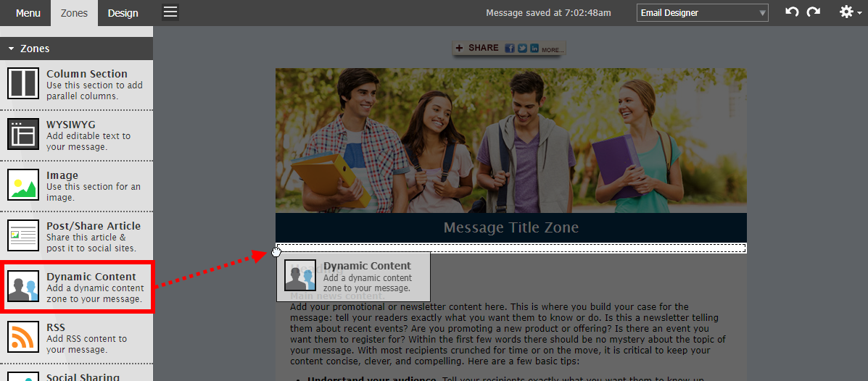Switch to the Zones tab
This screenshot has height=381, width=868.
(74, 13)
